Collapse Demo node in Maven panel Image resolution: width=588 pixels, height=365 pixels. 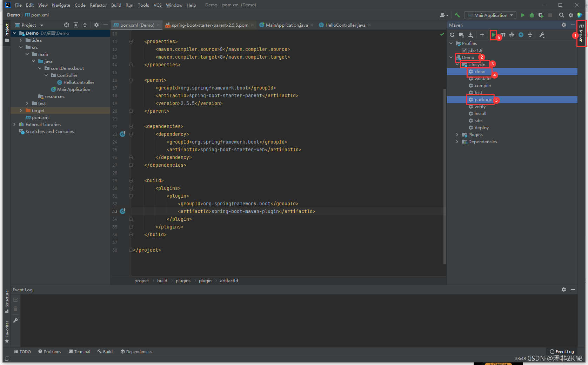451,57
